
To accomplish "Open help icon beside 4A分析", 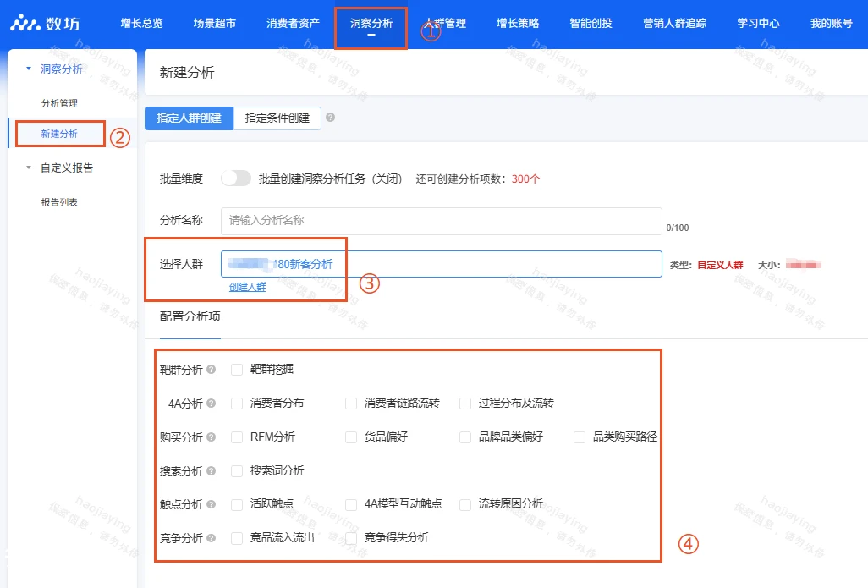I will pos(211,403).
